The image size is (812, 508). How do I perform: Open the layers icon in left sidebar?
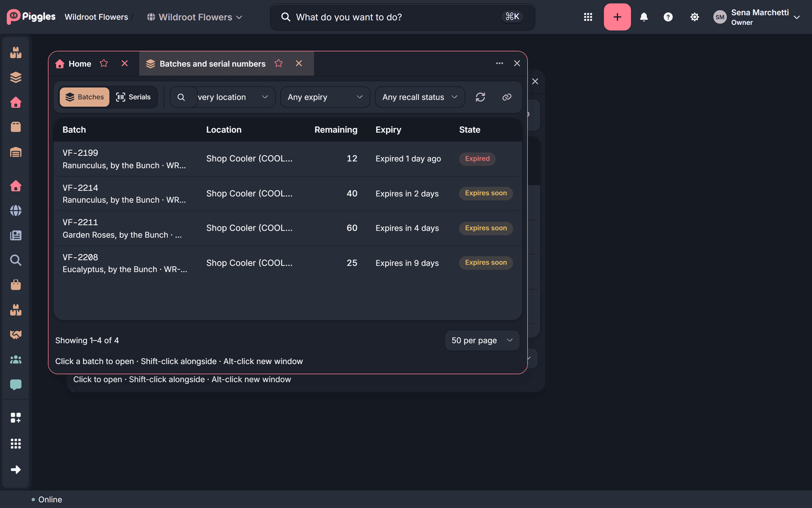tap(16, 77)
